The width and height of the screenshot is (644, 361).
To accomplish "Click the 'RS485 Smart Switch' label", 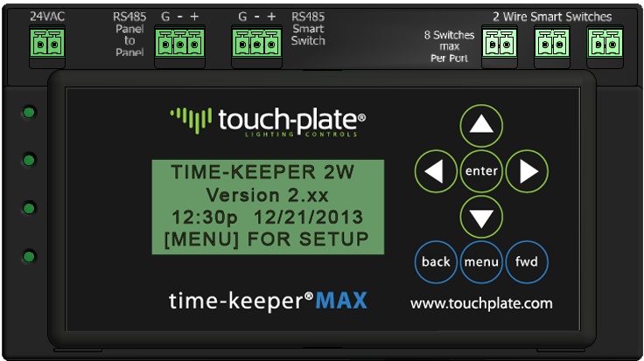I will (308, 29).
